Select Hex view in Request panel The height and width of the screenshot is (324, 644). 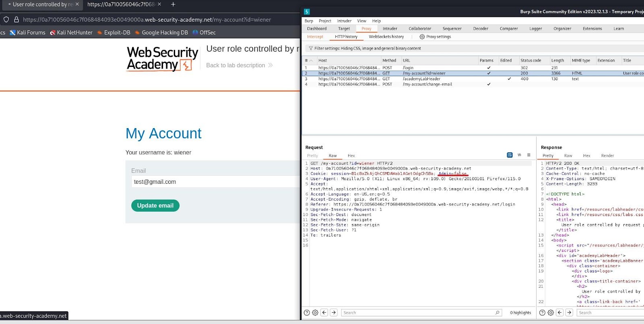(x=351, y=156)
